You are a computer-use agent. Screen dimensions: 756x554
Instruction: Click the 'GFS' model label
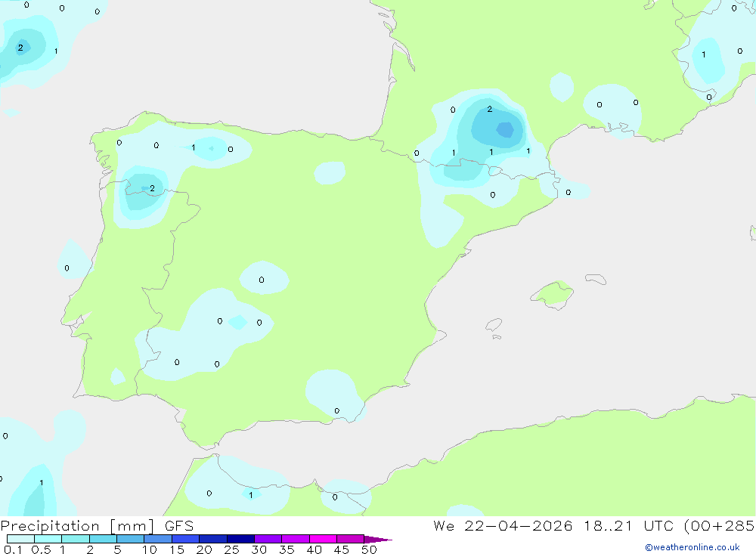click(x=179, y=526)
